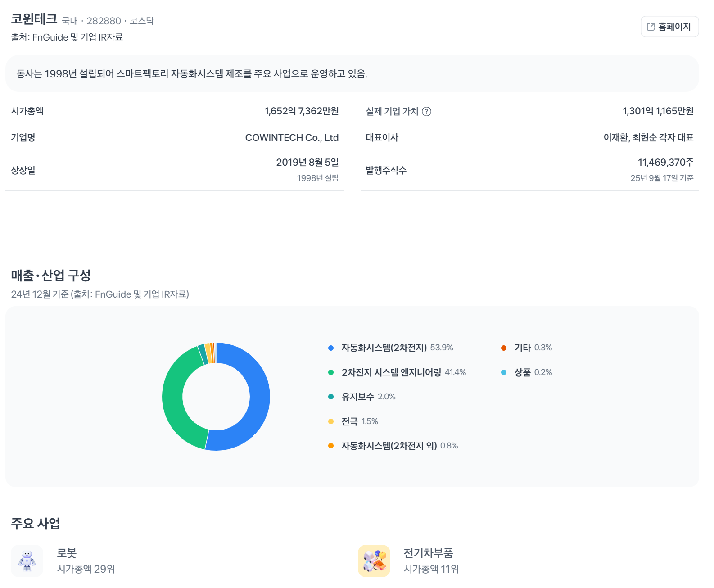
Task: Click the yellow 전극 legend dot
Action: pyautogui.click(x=331, y=421)
